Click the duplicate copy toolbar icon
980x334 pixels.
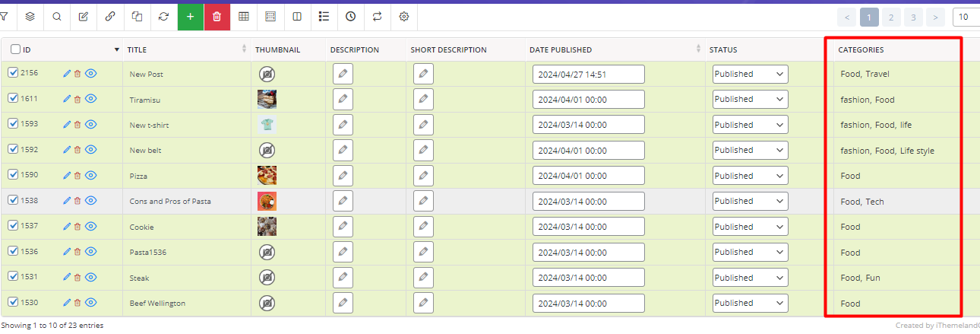(138, 16)
